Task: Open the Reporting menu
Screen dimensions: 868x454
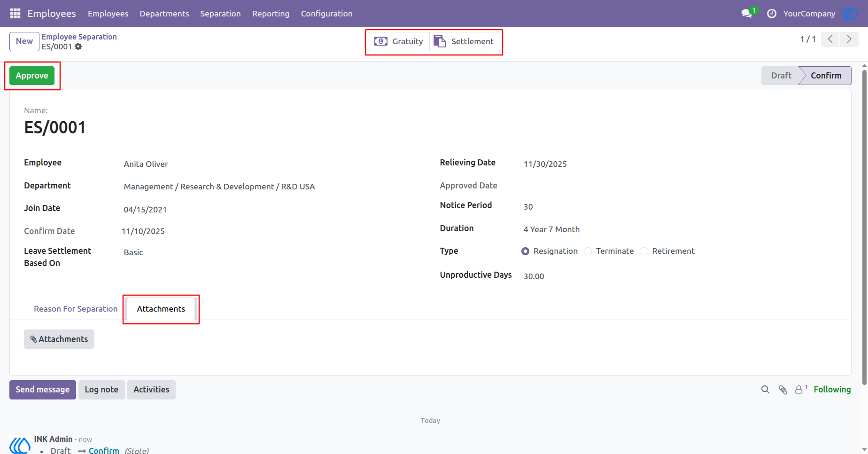Action: pyautogui.click(x=271, y=14)
